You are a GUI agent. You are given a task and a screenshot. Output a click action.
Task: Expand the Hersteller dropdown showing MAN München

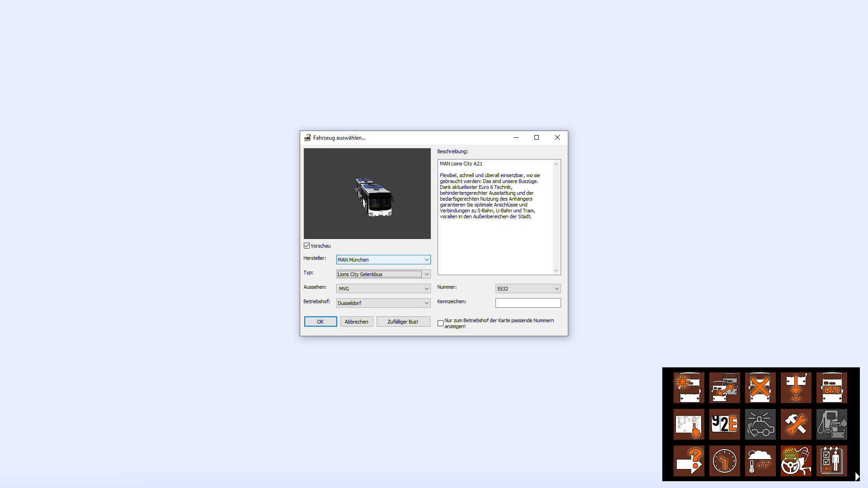383,260
